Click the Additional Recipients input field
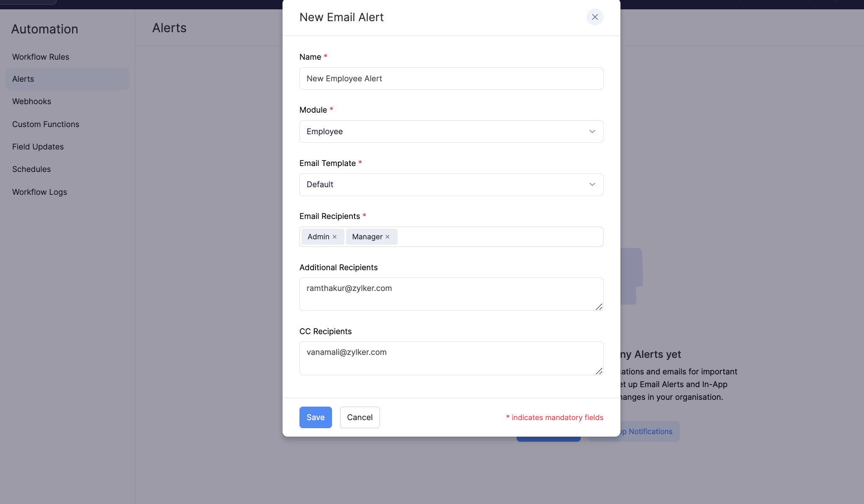 pos(451,294)
